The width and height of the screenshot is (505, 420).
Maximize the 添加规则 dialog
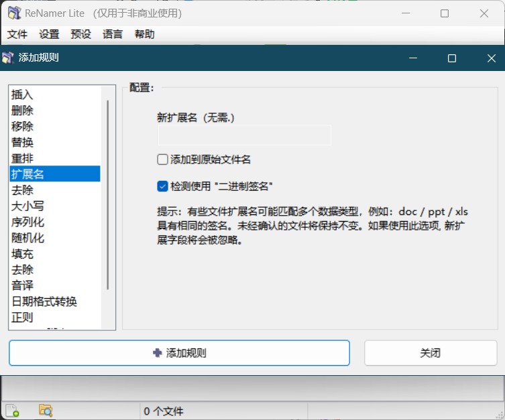[452, 58]
